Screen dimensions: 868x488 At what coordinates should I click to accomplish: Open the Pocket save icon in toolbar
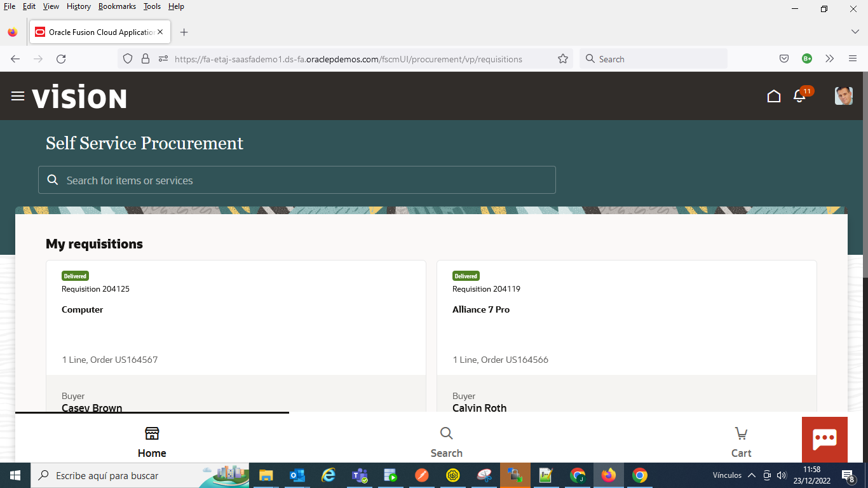[x=784, y=59]
